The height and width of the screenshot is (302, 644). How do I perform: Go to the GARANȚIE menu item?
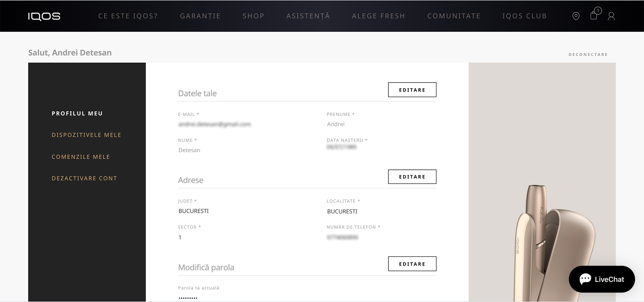pos(200,16)
